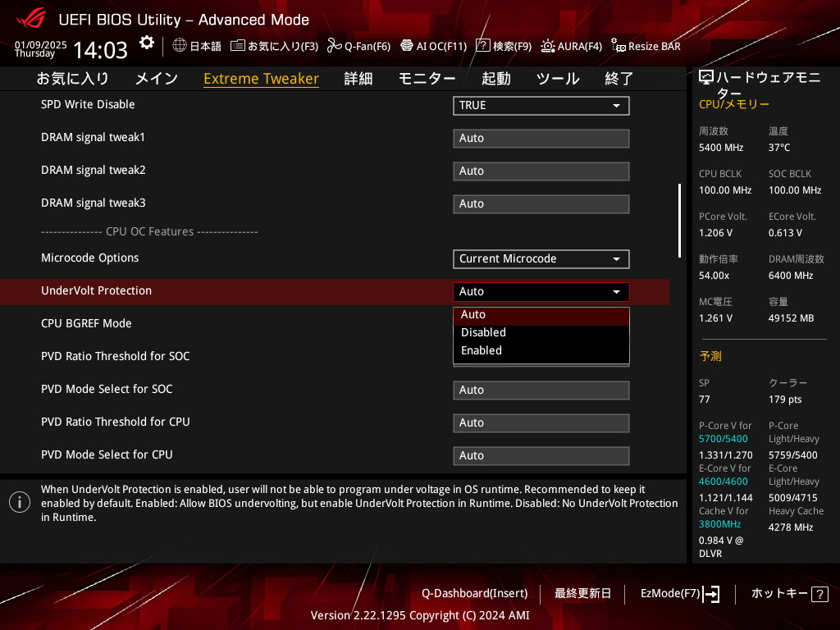
Task: Select Disabled in UnderVolt Protection list
Action: tap(483, 332)
